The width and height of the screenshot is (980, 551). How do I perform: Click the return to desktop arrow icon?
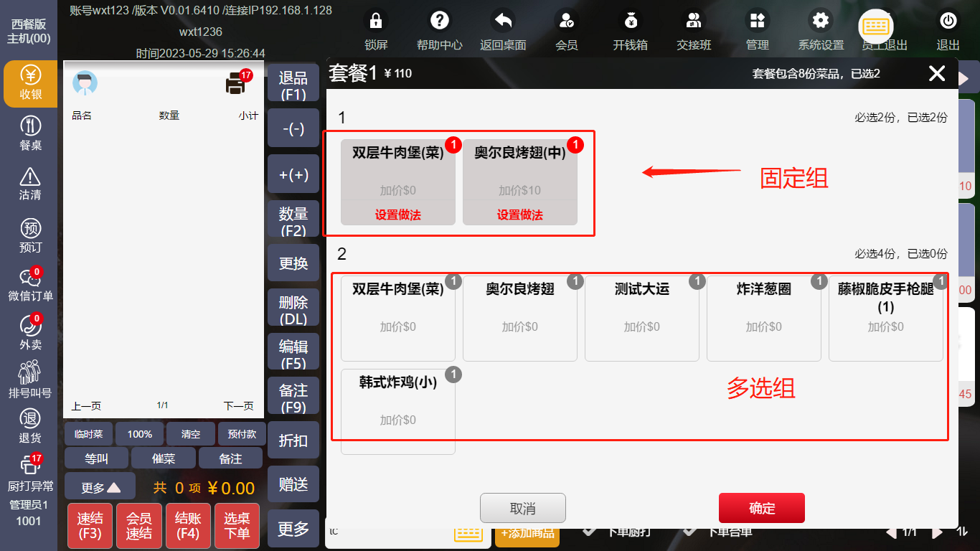[x=503, y=21]
